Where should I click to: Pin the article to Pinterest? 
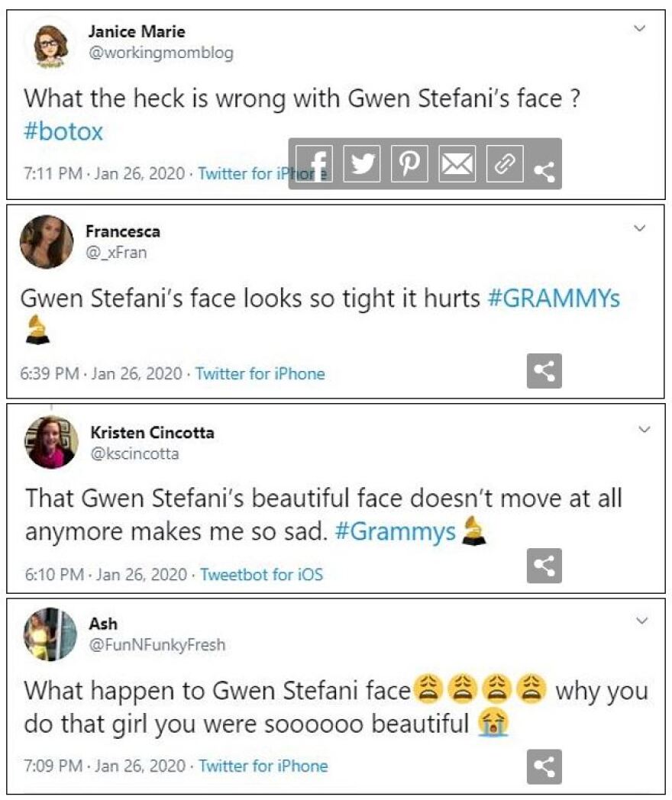pos(408,164)
